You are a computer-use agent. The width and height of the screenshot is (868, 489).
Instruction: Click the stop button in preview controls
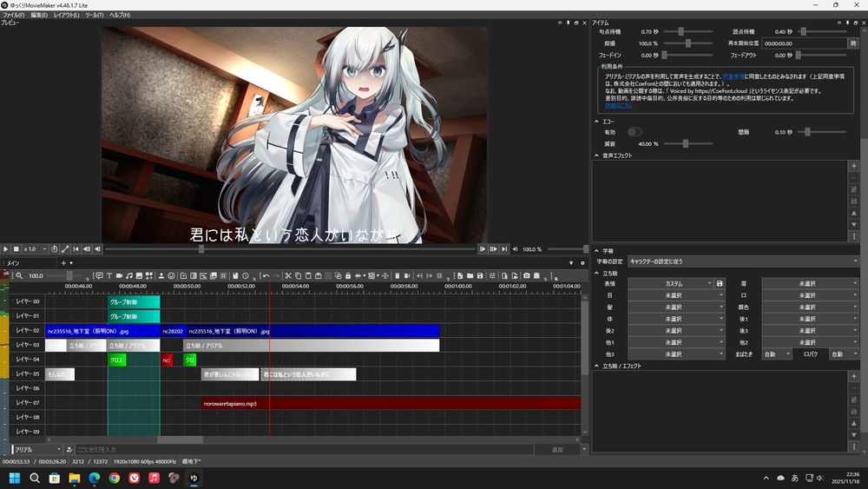pyautogui.click(x=16, y=249)
